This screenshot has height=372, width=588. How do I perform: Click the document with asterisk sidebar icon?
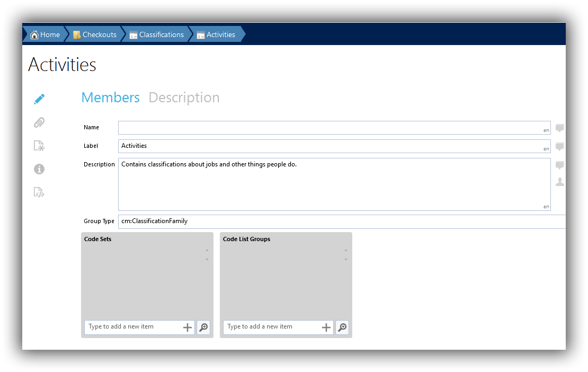[39, 146]
